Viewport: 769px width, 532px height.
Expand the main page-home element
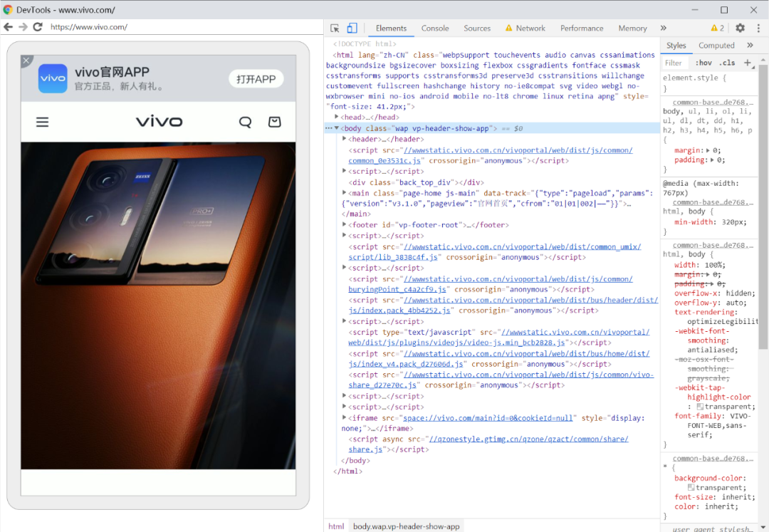point(345,193)
